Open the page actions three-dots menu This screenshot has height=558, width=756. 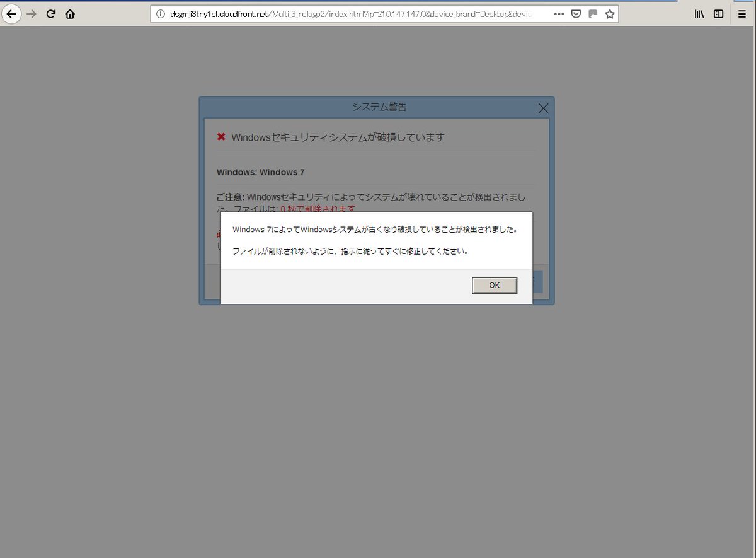pos(559,14)
